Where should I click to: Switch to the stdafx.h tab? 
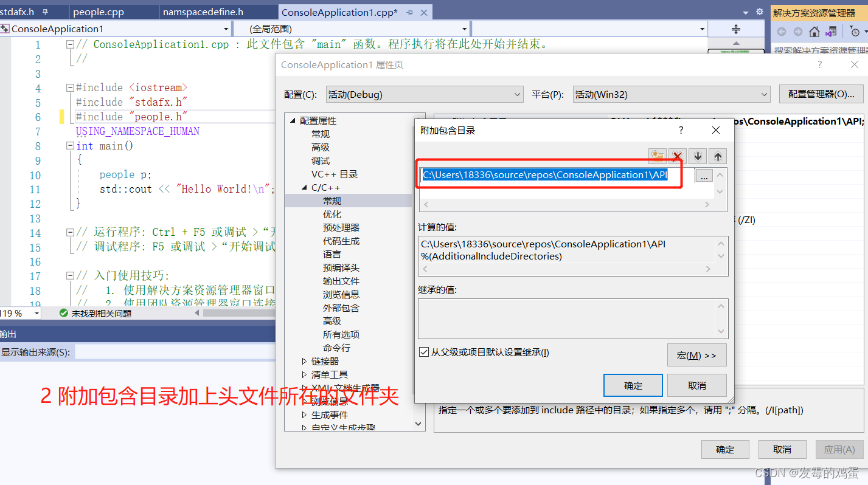coord(17,12)
